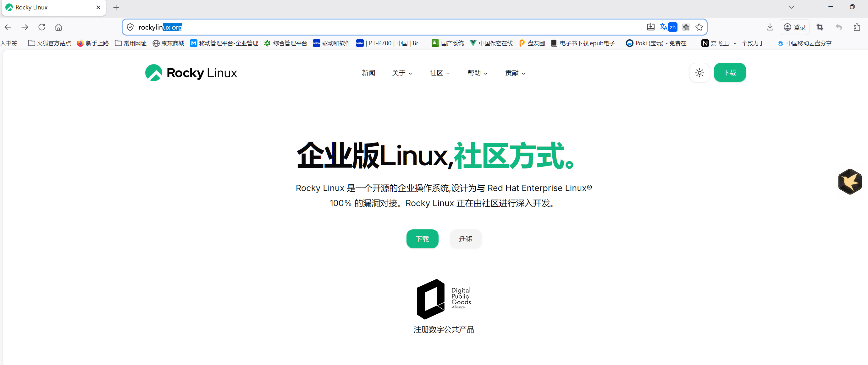The width and height of the screenshot is (868, 365).
Task: Bookmark this page with star icon
Action: click(699, 27)
